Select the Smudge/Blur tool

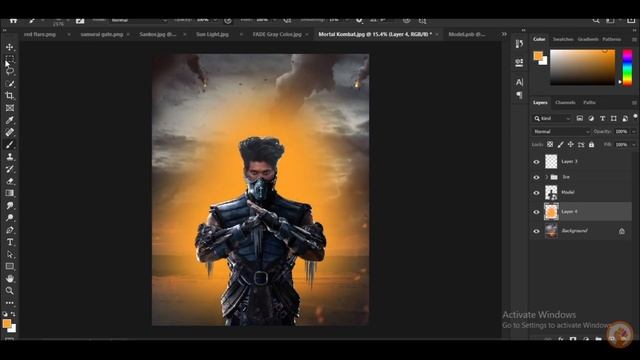click(9, 205)
